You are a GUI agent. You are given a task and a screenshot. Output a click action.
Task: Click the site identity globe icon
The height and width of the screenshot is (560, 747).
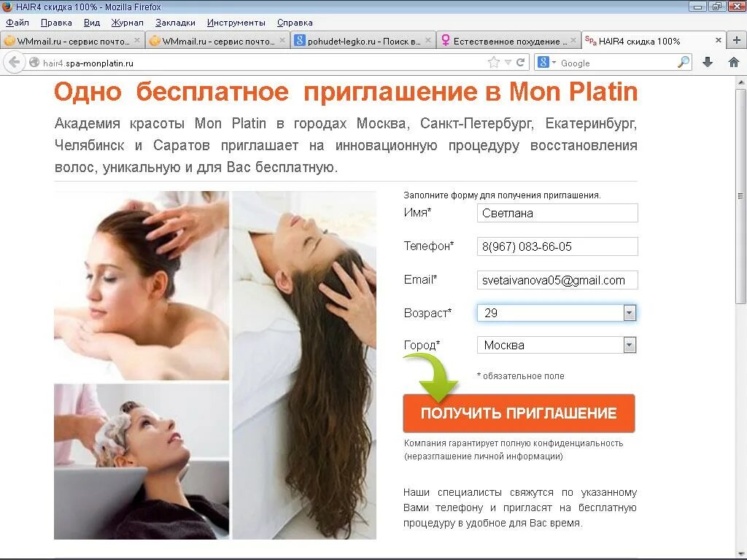(x=34, y=63)
